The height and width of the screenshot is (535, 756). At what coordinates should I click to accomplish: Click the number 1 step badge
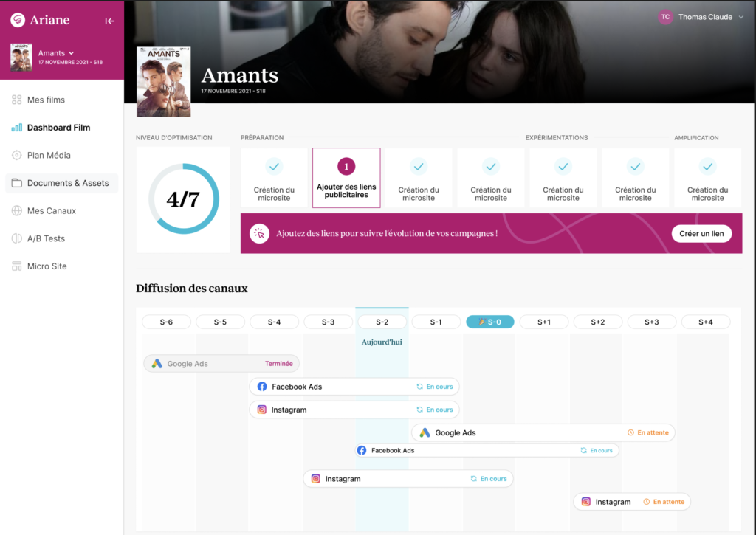pyautogui.click(x=346, y=166)
